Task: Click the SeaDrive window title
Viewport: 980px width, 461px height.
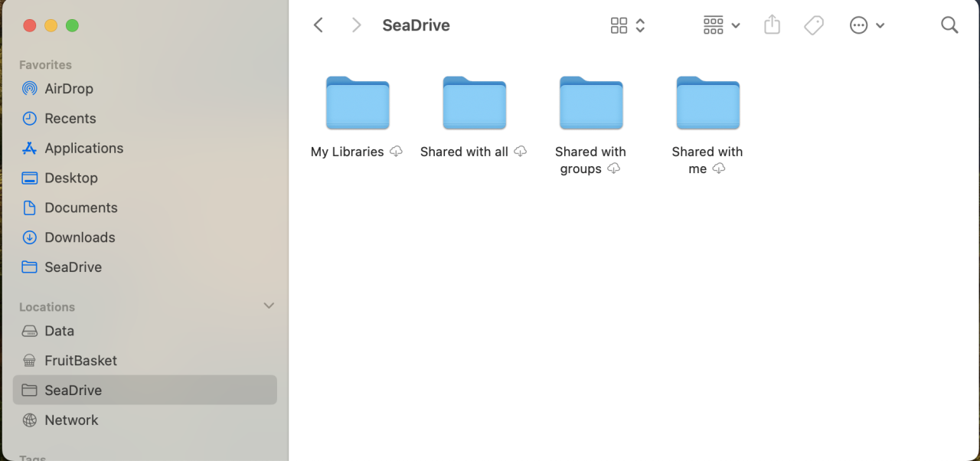Action: click(416, 25)
